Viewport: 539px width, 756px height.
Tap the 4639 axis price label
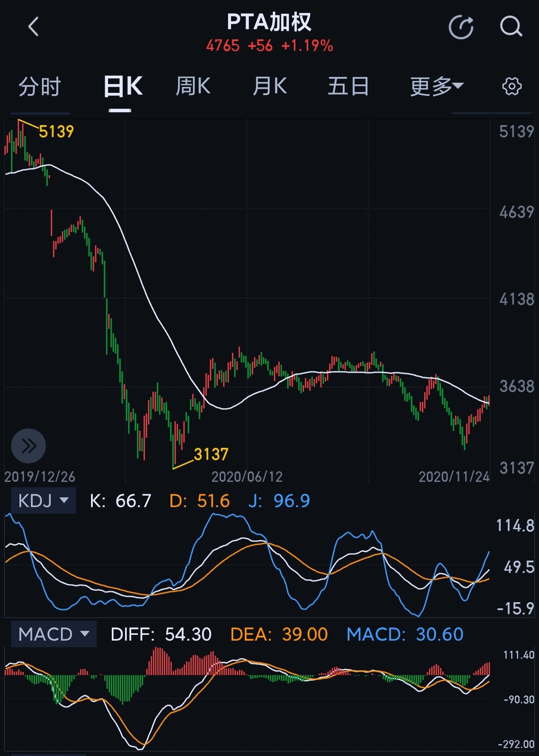point(516,212)
